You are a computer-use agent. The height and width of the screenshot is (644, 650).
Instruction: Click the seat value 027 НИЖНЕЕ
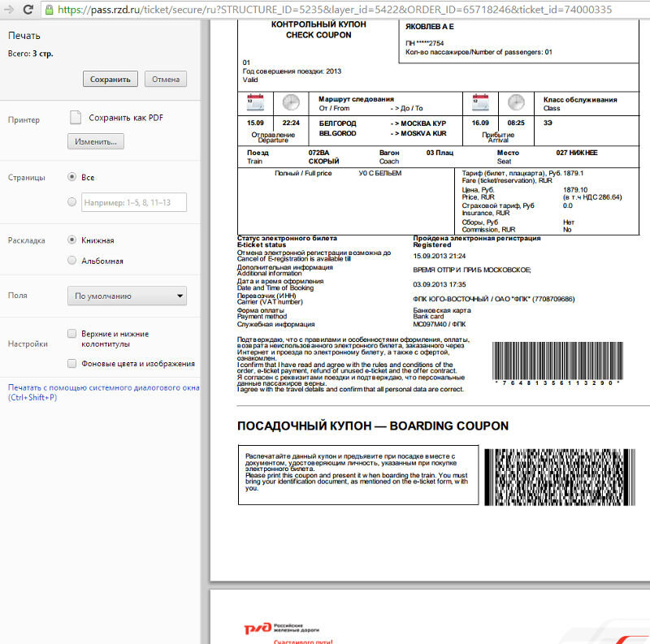[577, 153]
